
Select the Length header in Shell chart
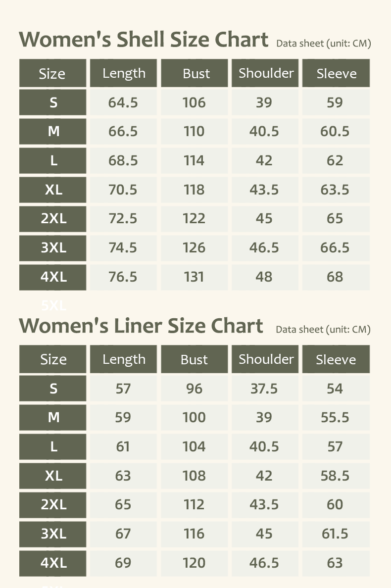123,73
